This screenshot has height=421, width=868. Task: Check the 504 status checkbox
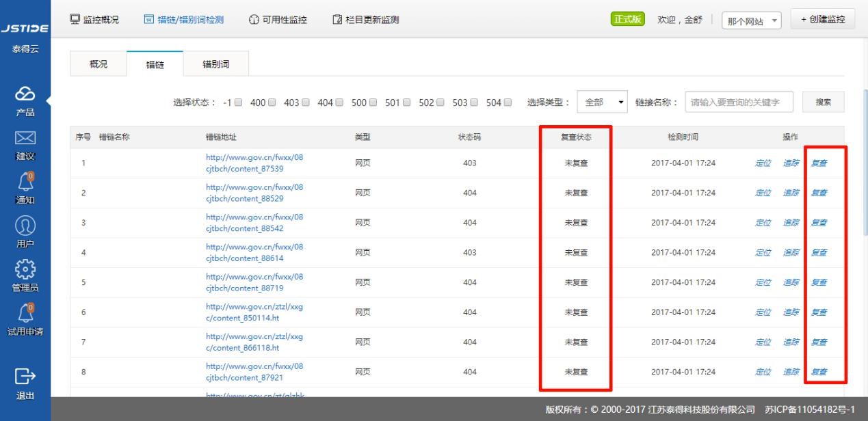pos(508,103)
